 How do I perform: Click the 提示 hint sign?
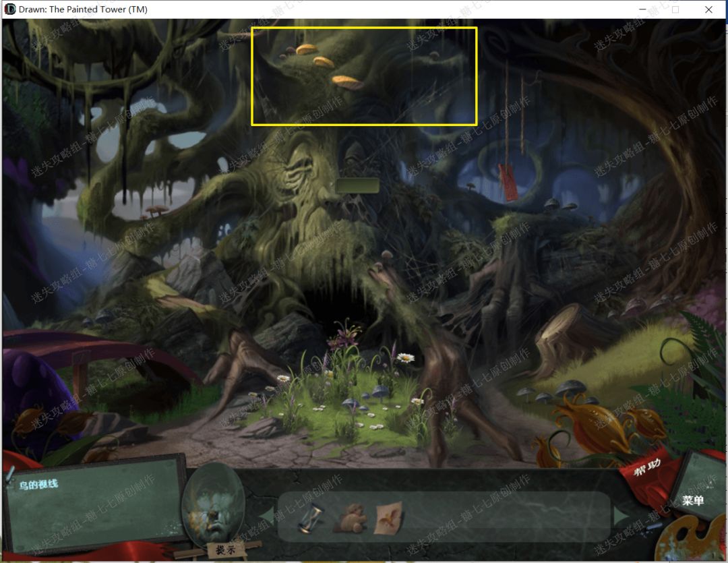224,550
